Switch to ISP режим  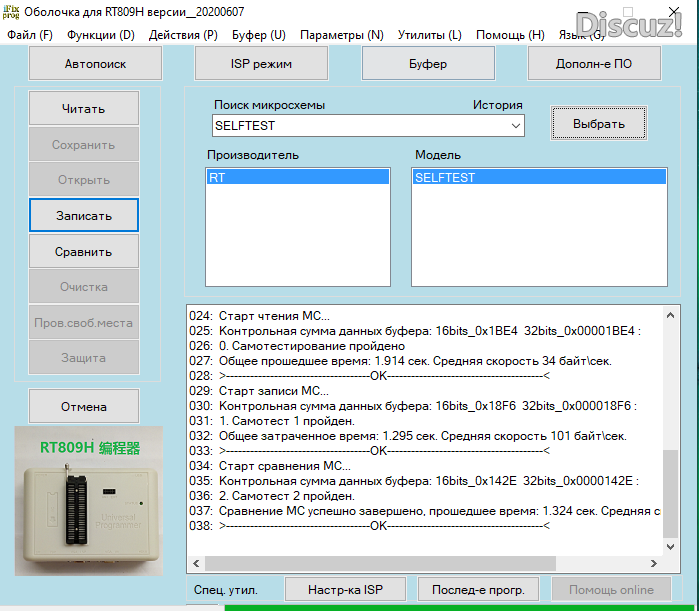[260, 64]
